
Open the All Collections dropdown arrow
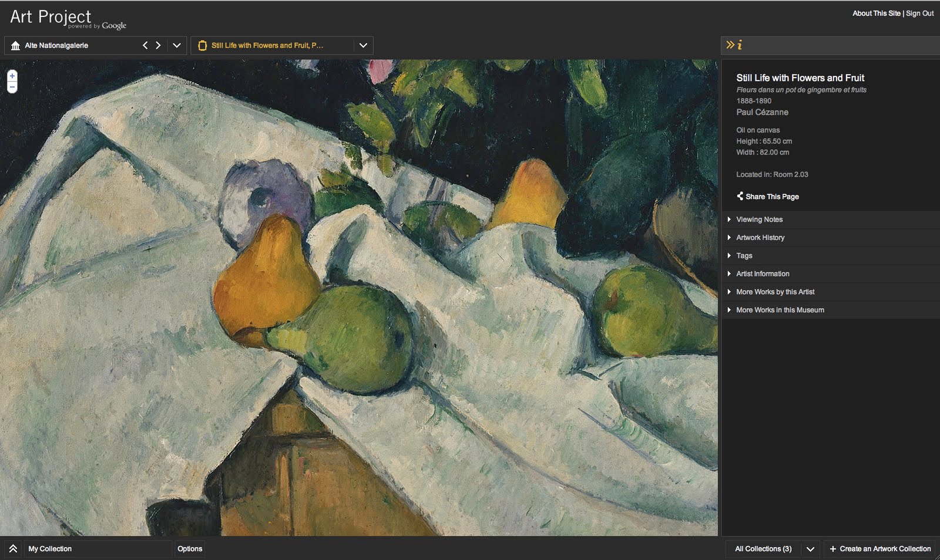[x=810, y=549]
